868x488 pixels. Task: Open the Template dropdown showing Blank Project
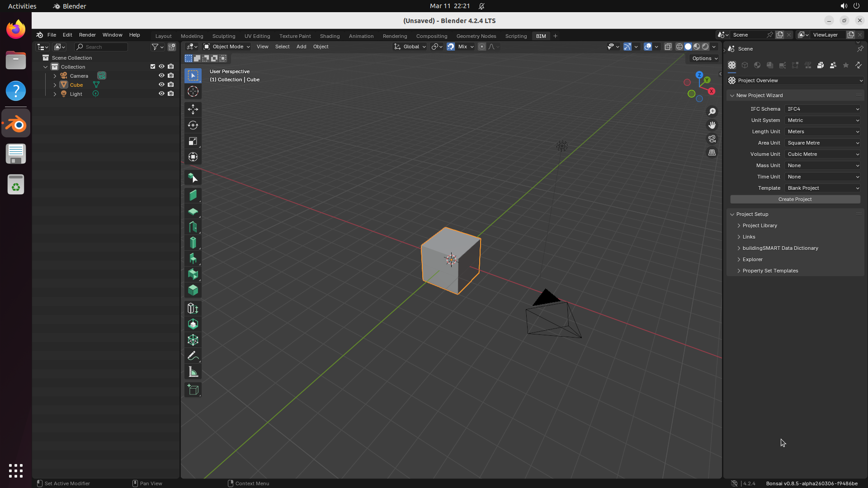(822, 188)
